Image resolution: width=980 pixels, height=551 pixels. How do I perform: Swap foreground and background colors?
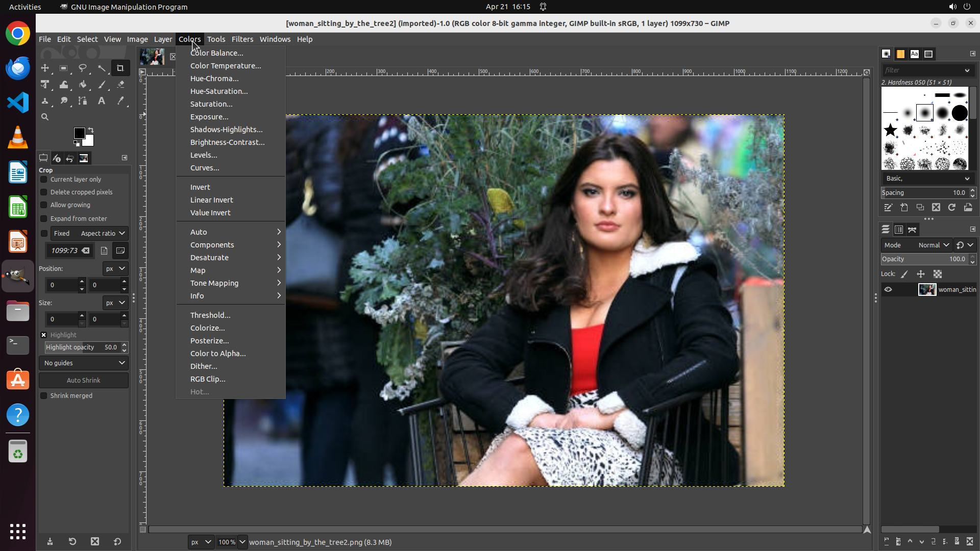[91, 130]
